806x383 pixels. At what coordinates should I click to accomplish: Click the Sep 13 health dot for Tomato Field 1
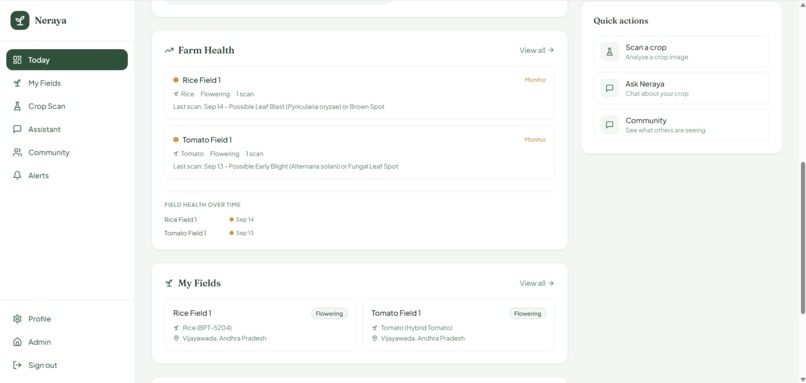click(x=232, y=233)
